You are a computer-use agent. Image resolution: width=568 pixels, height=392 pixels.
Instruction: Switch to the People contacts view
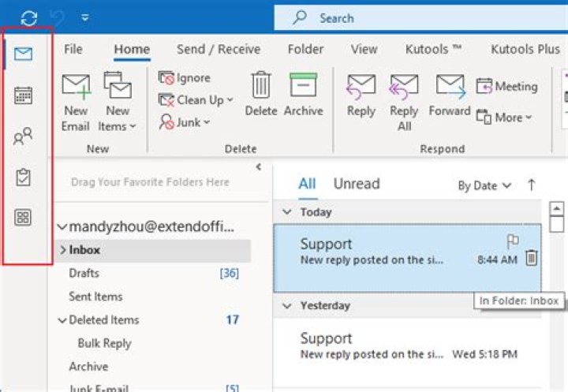click(24, 137)
